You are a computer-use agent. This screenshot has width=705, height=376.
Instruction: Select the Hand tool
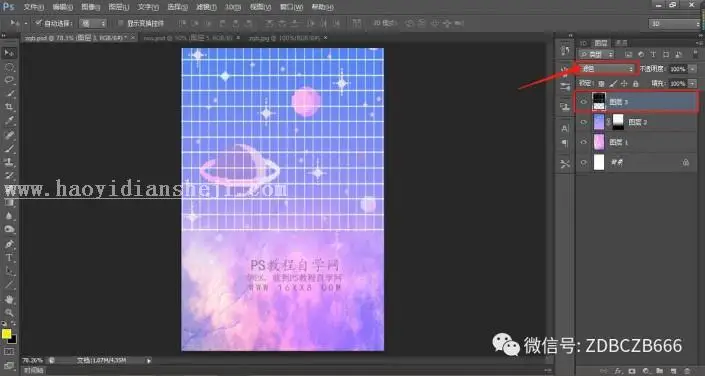point(9,299)
